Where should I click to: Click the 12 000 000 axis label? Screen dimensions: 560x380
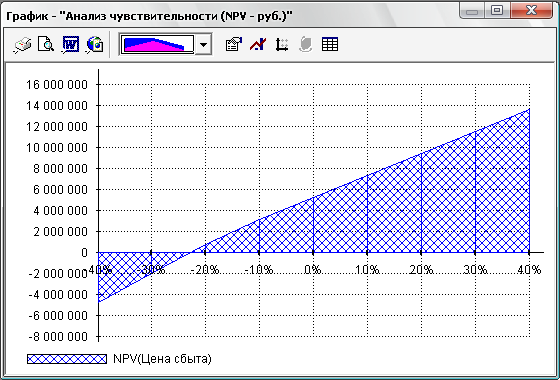tap(57, 127)
